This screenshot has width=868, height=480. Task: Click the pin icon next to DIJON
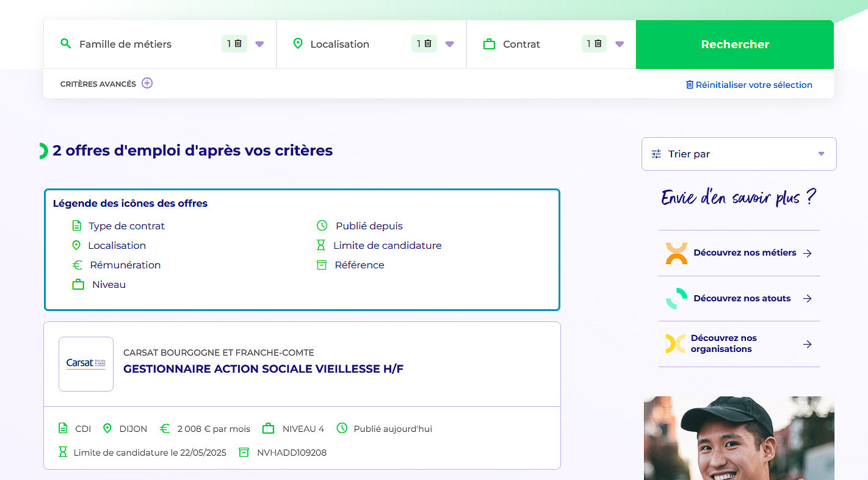tap(107, 428)
